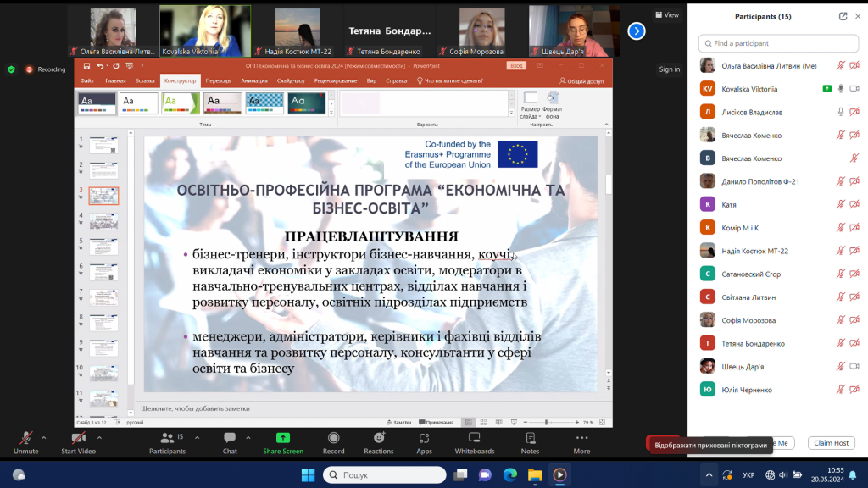Viewport: 868px width, 488px height.
Task: Click Redo in PowerPoint quick access toolbar
Action: [115, 66]
